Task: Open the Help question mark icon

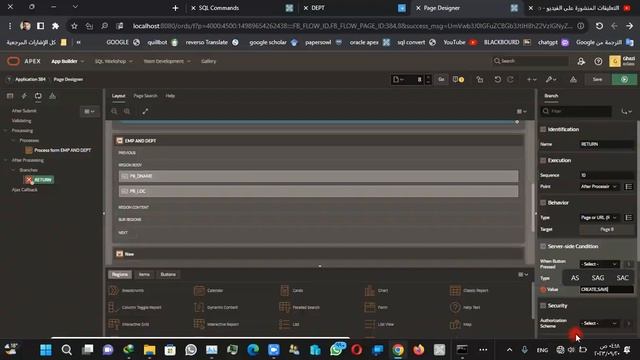Action: coord(598,61)
